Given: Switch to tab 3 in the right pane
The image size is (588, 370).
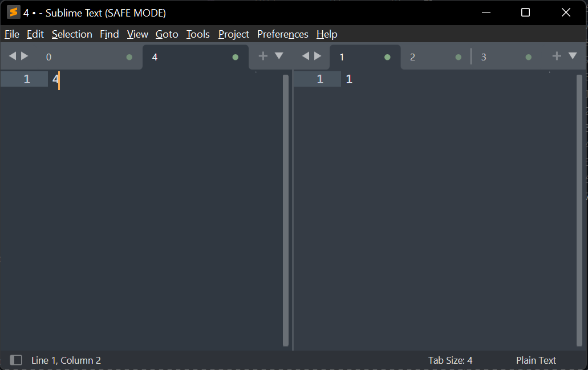Looking at the screenshot, I should tap(484, 56).
